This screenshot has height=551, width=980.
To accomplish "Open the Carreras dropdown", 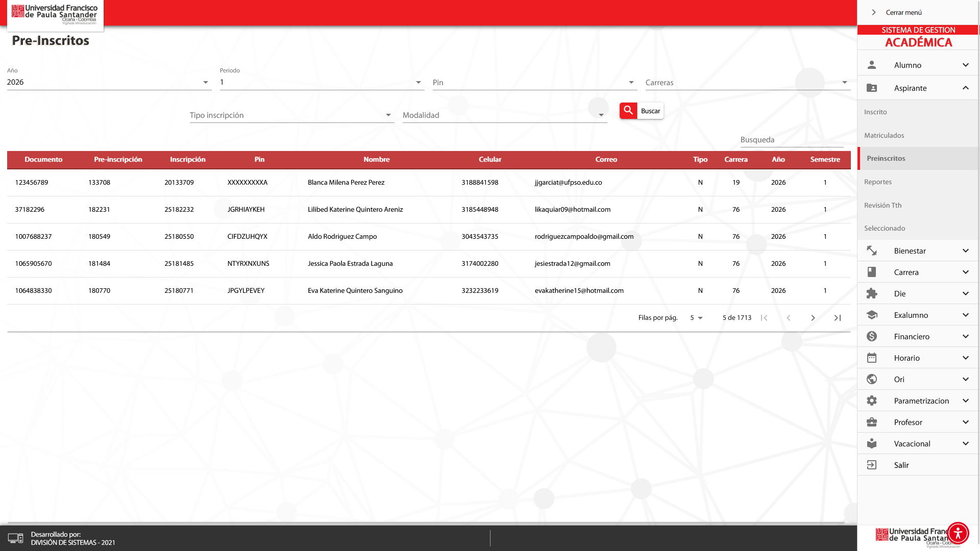I will click(747, 83).
